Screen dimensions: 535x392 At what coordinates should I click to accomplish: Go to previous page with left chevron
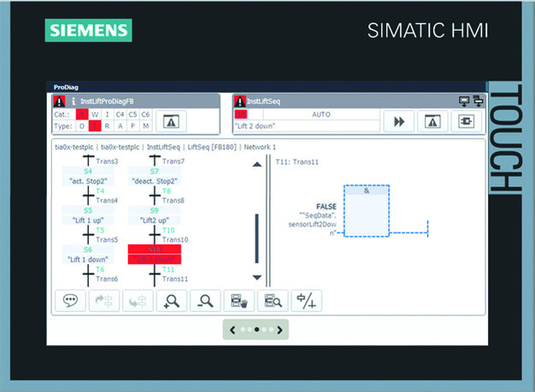(x=232, y=330)
